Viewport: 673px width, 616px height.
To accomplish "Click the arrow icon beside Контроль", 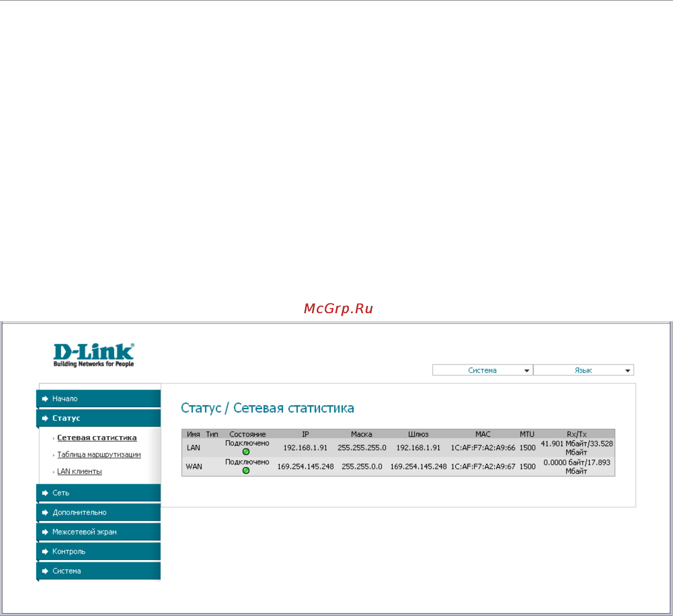I will pos(45,551).
